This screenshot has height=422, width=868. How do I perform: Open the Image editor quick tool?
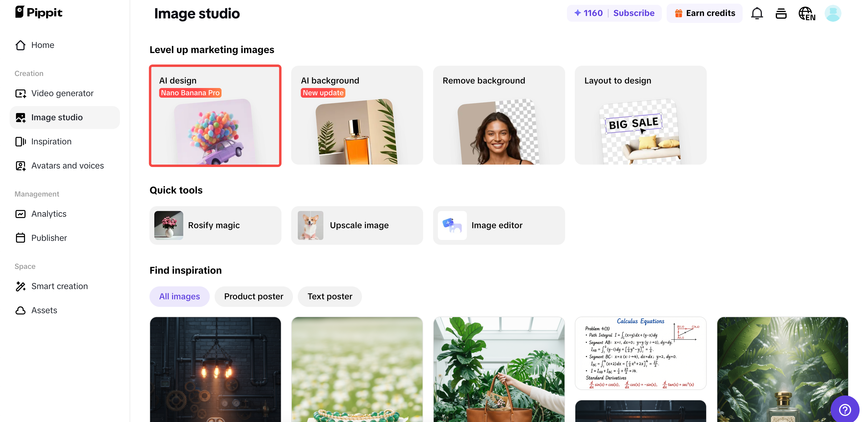(499, 225)
